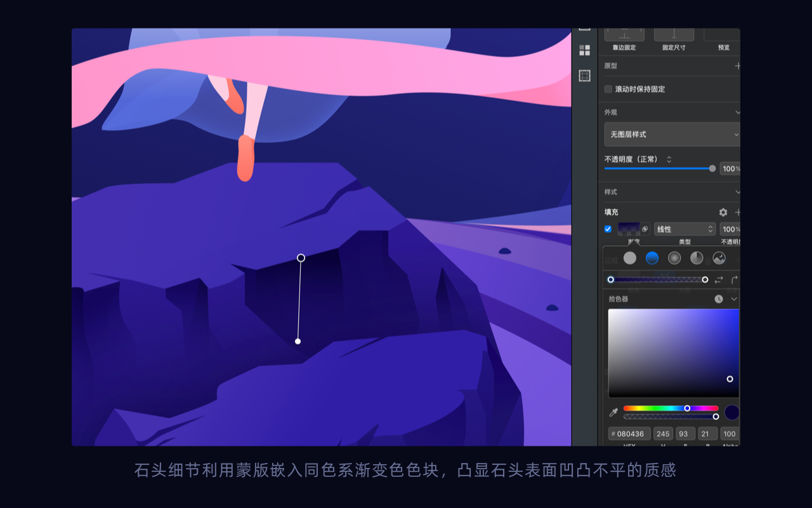Pick a color with the eyedropper icon
This screenshot has height=508, width=812.
[x=613, y=412]
